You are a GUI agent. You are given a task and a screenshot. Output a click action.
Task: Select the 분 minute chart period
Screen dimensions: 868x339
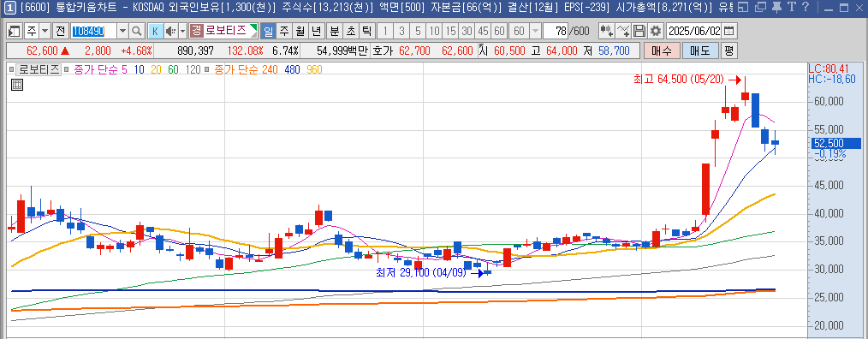(x=335, y=31)
